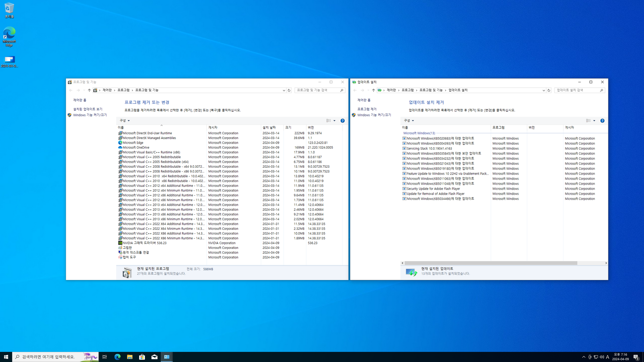Select NVIDIA 그래픽 드라이버 536.23 entry
The width and height of the screenshot is (644, 362).
(144, 243)
